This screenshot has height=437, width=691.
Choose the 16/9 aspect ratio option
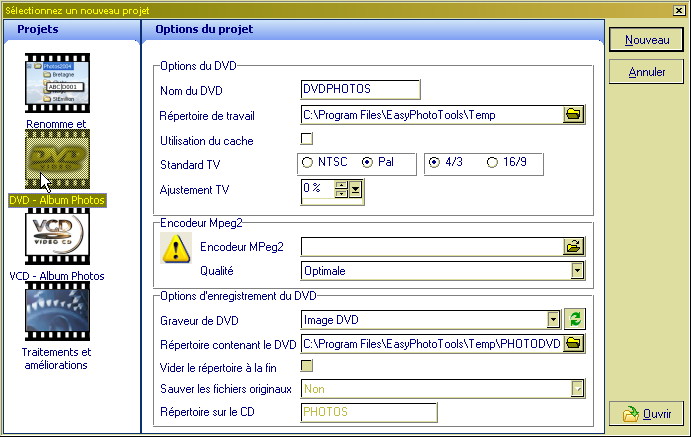tap(492, 162)
